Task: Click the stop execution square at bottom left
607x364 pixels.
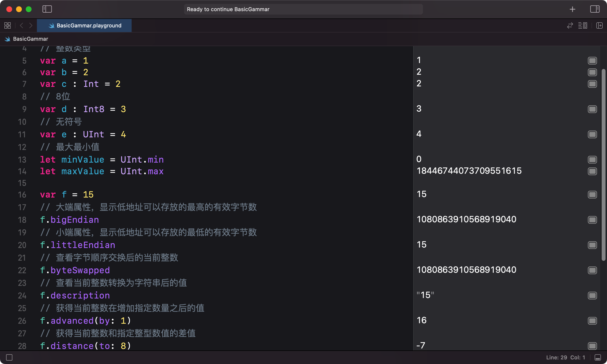Action: 9,357
